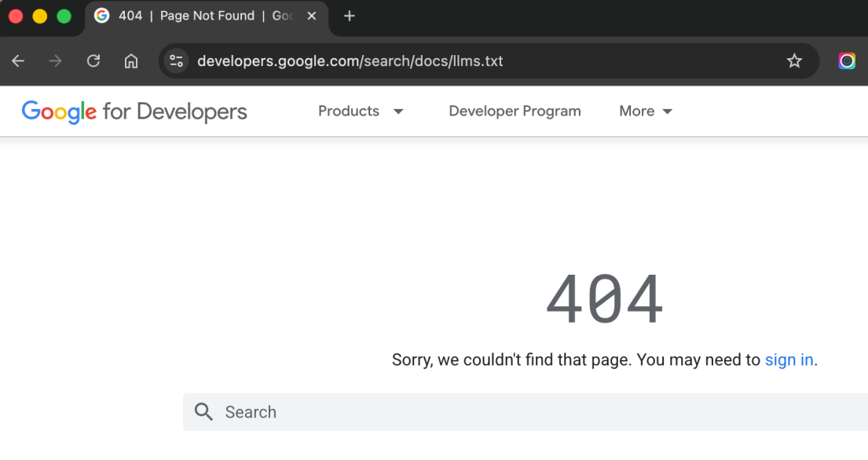Follow the sign in link
The image size is (868, 460).
pos(789,360)
